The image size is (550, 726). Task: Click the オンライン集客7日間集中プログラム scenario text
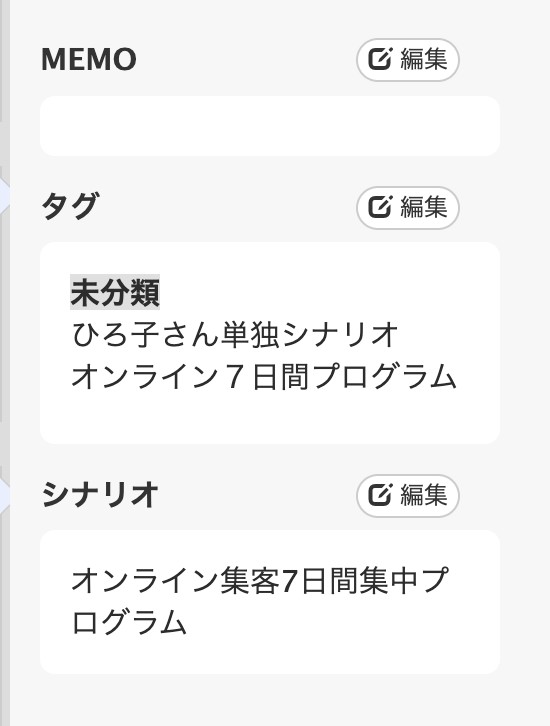[259, 601]
